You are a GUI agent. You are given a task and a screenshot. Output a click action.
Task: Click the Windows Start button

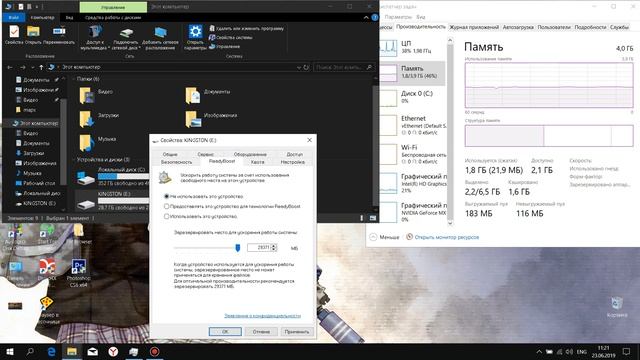click(x=10, y=351)
